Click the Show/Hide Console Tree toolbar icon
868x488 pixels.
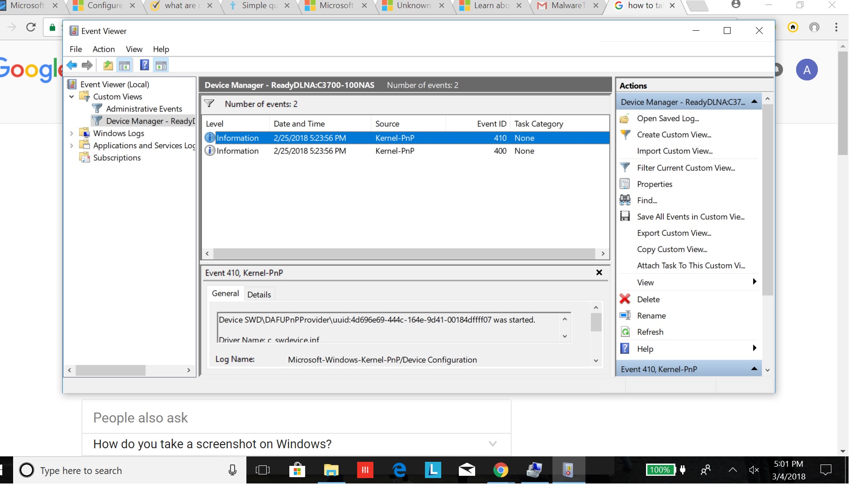click(124, 66)
